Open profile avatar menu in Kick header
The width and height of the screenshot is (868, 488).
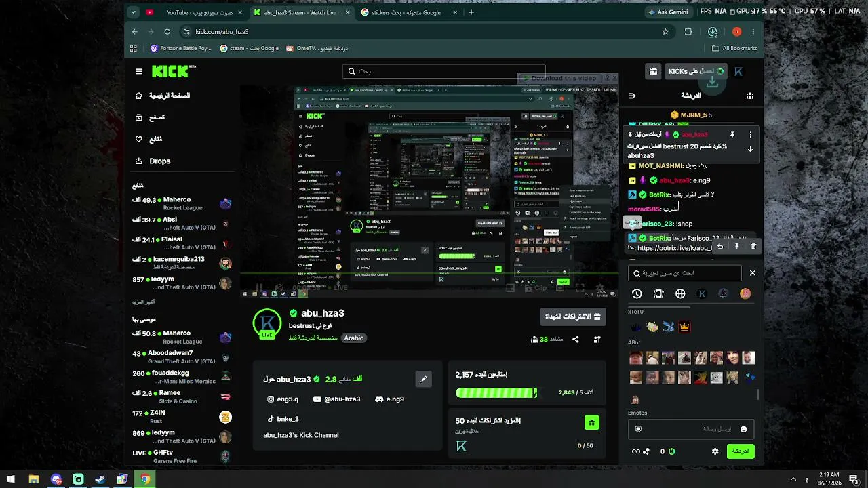(x=738, y=71)
